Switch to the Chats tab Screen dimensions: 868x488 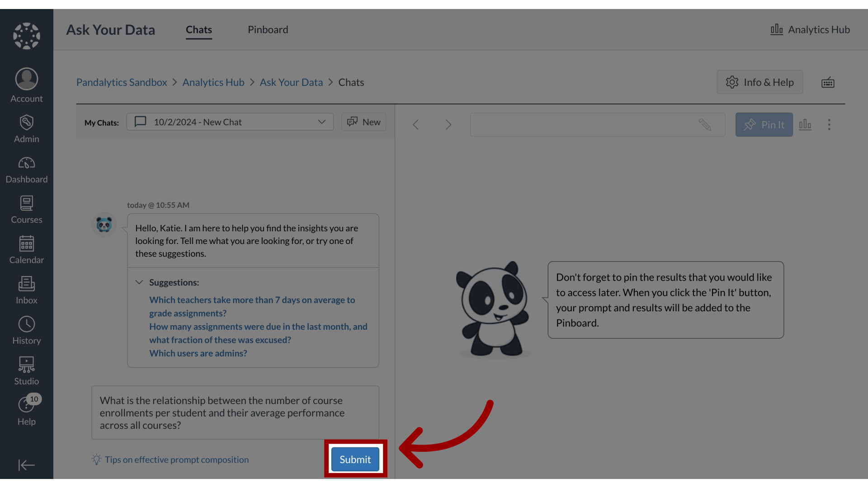coord(198,29)
